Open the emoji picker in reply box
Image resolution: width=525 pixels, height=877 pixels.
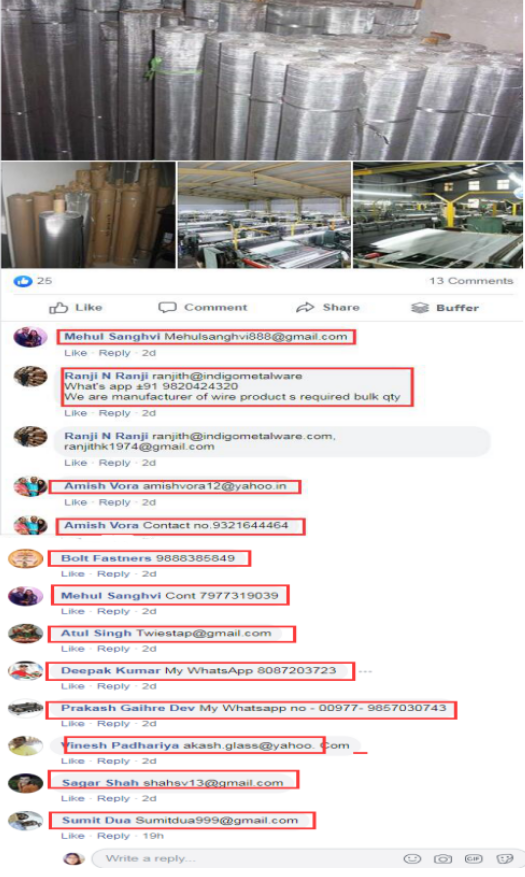pyautogui.click(x=412, y=859)
